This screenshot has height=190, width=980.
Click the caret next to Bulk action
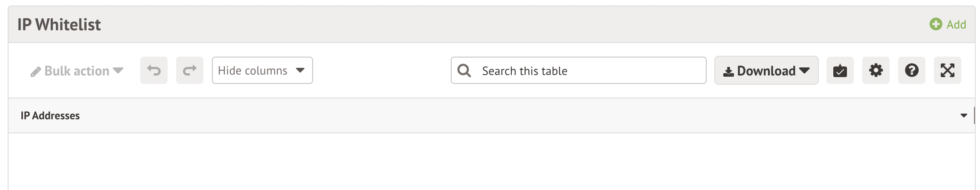pos(118,70)
